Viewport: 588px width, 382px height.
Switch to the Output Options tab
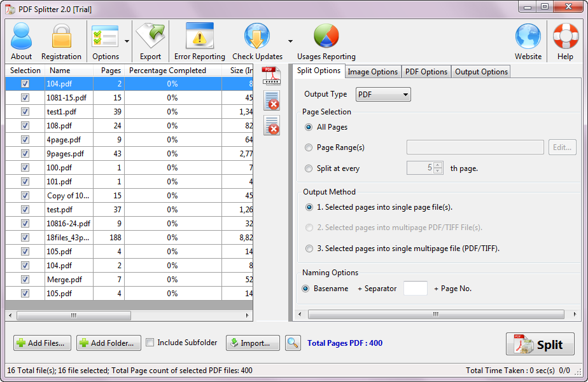coord(481,72)
